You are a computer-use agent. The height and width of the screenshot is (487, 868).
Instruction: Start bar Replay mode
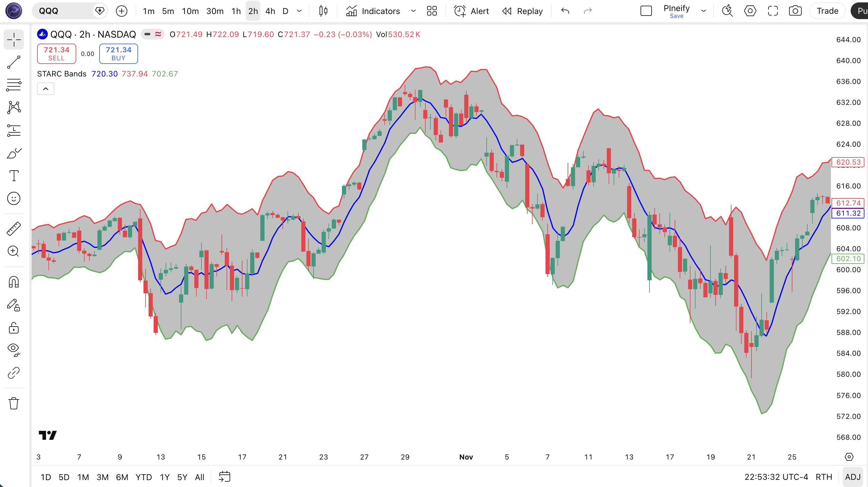(x=522, y=11)
